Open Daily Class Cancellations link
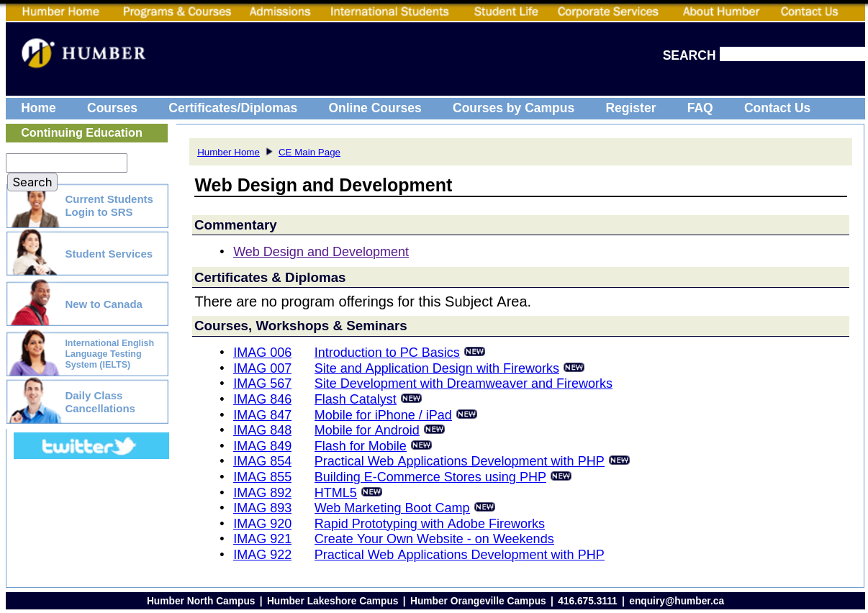The image size is (868, 613). click(x=100, y=402)
